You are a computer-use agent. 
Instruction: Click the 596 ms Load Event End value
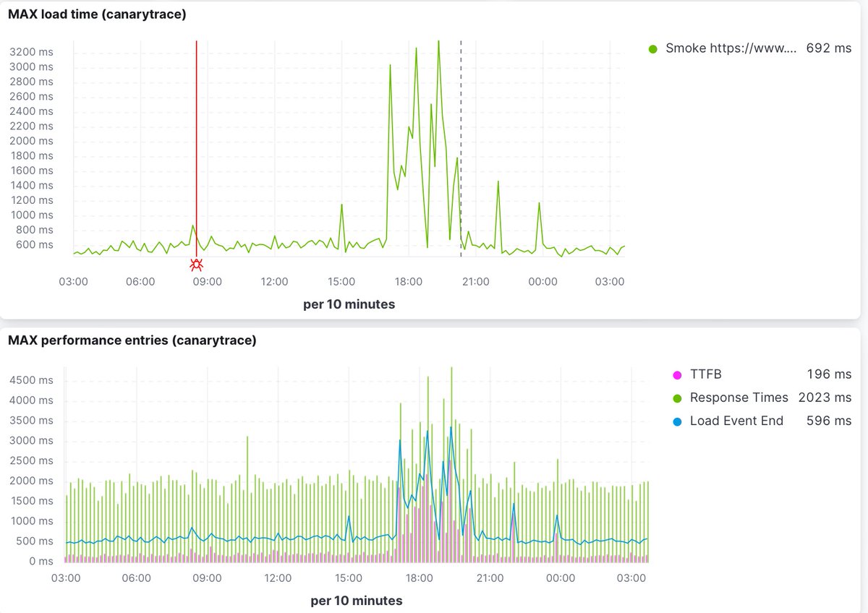point(829,421)
